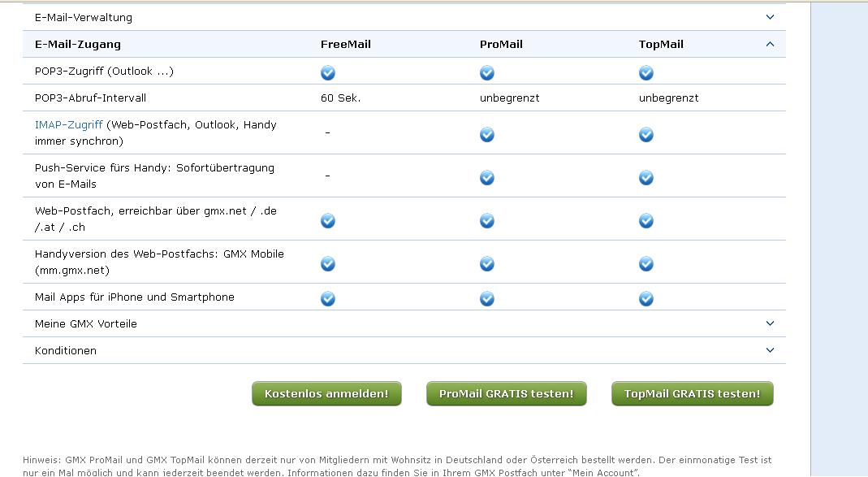
Task: Expand the E-Mail-Verwaltung section chevron
Action: click(x=770, y=17)
